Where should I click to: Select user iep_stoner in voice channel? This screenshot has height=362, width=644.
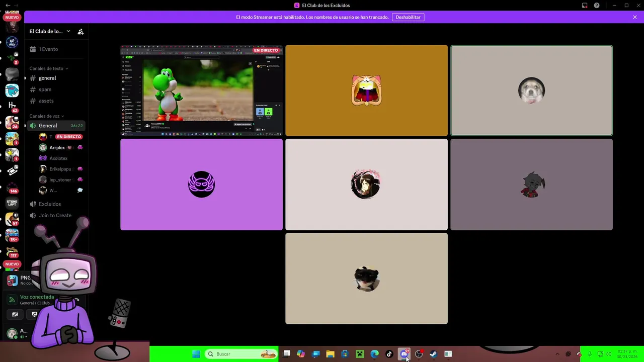60,179
